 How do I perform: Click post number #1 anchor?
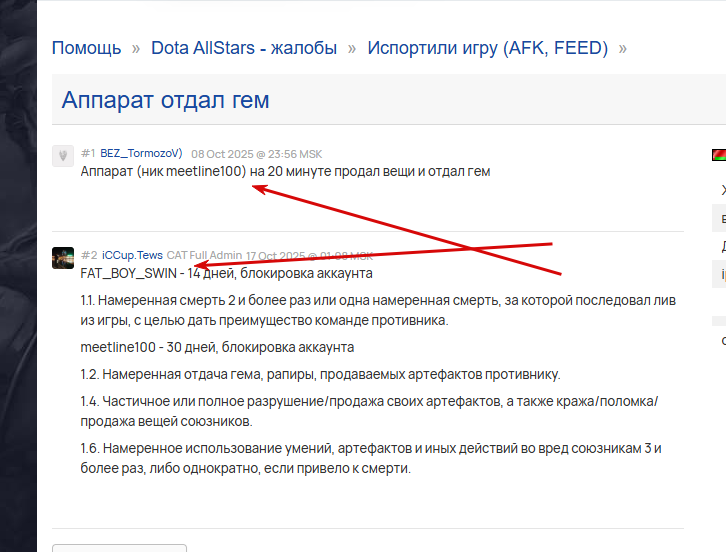(x=88, y=153)
